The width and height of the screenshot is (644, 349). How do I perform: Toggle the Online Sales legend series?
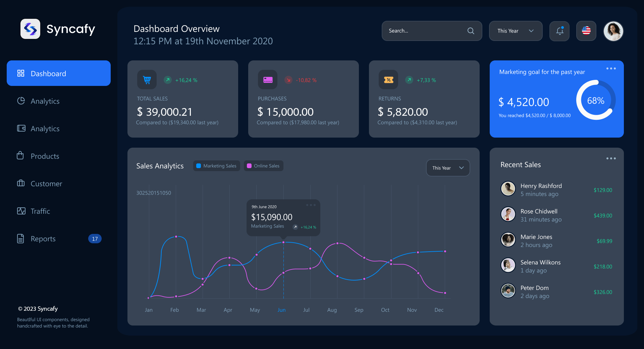click(263, 166)
